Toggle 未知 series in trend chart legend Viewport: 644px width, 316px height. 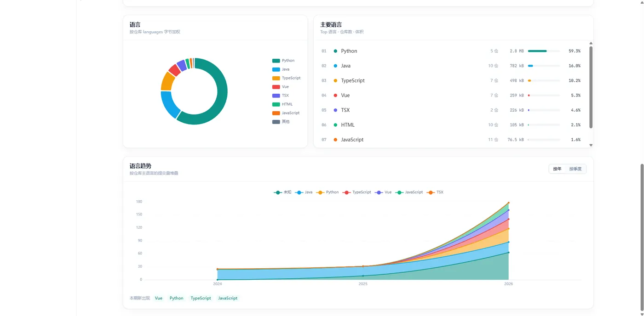click(x=282, y=192)
